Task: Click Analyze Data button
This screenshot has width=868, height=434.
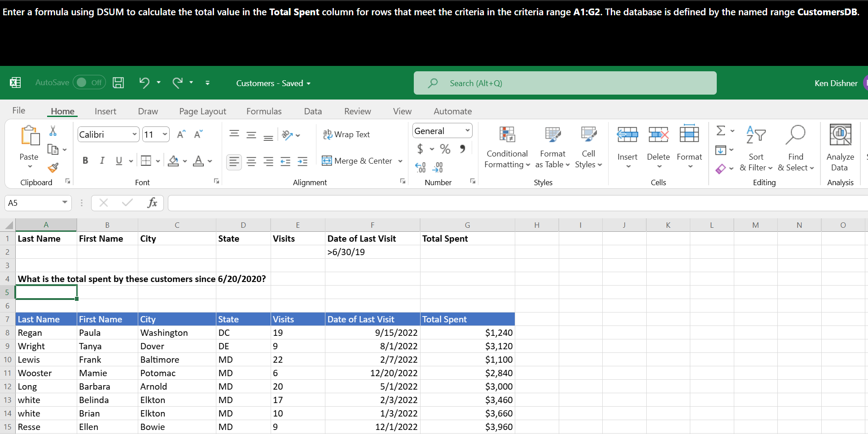Action: tap(840, 148)
